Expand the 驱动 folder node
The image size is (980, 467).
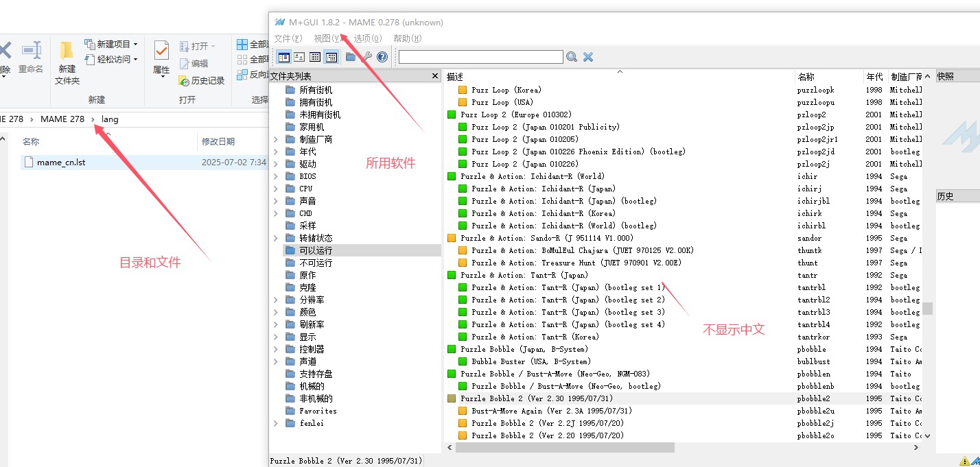276,164
